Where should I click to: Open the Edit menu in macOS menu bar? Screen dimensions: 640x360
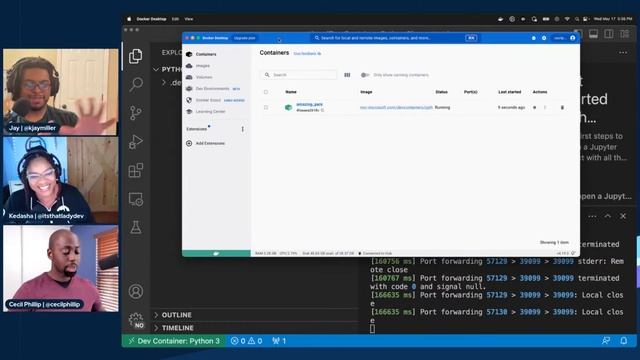tap(175, 19)
